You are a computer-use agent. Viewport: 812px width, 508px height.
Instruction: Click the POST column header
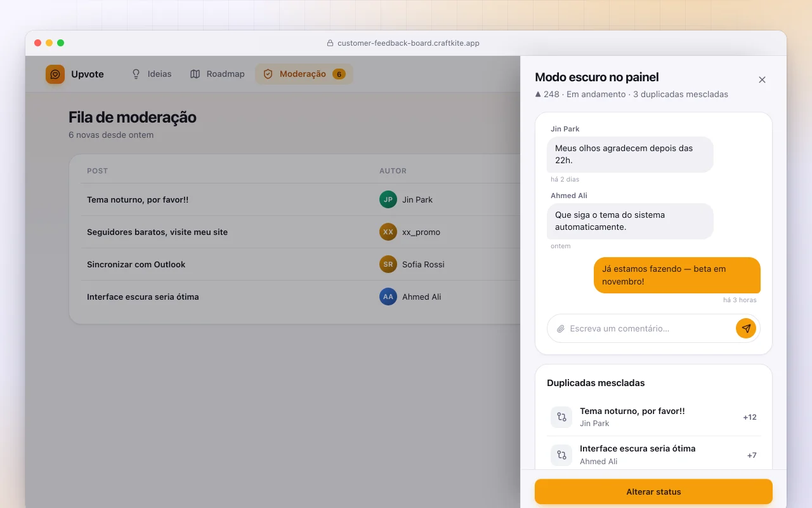98,171
